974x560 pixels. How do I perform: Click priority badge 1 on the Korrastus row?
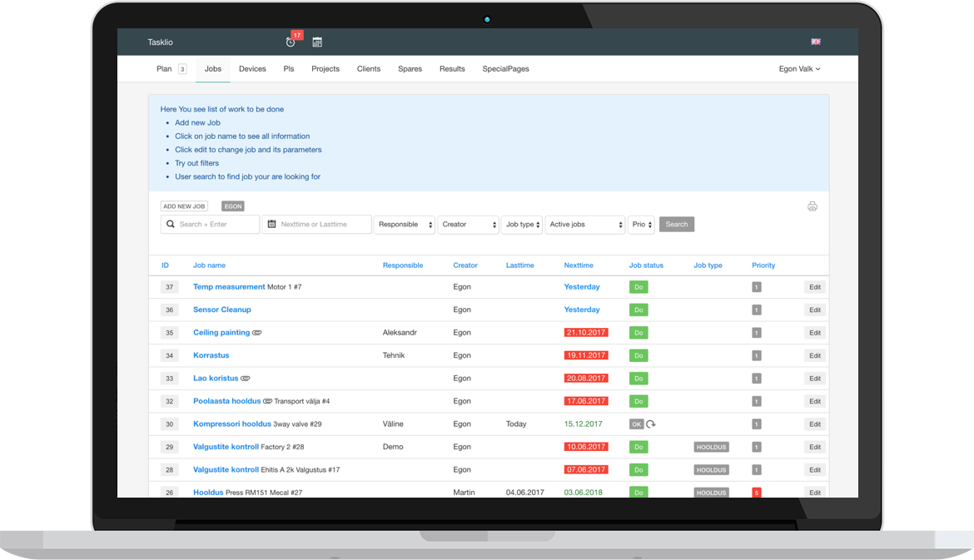coord(756,356)
